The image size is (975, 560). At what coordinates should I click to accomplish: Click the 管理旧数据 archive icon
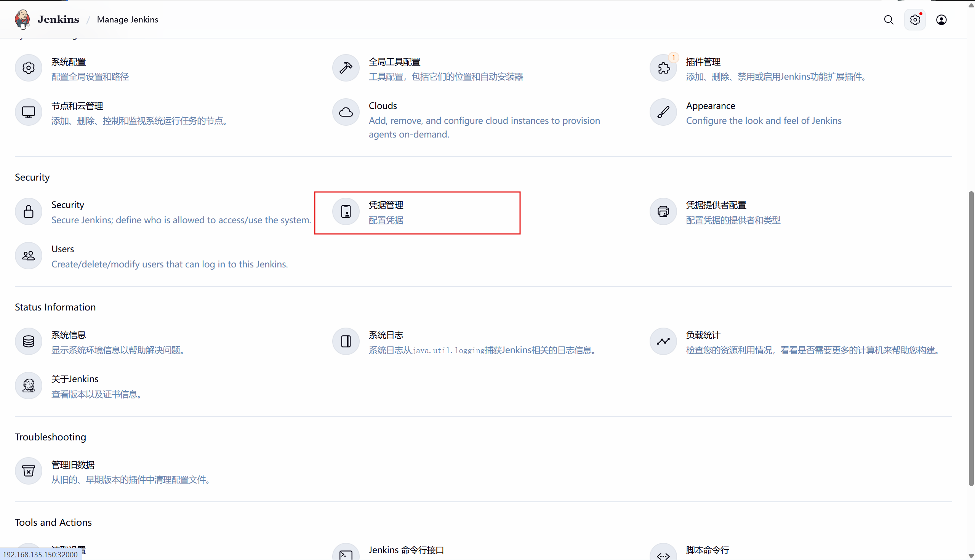click(x=29, y=471)
